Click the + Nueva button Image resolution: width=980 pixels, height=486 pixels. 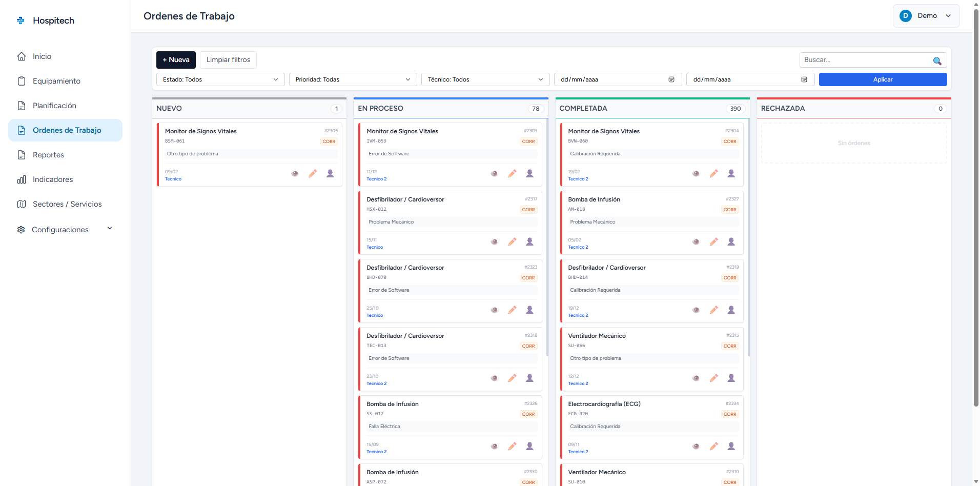[176, 60]
